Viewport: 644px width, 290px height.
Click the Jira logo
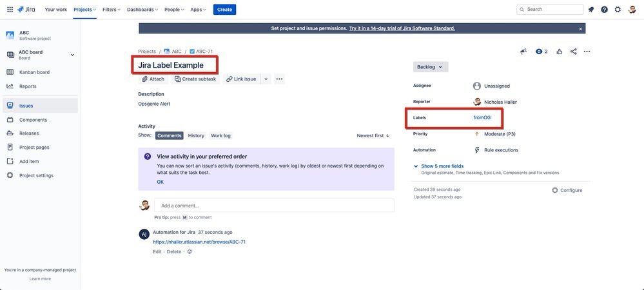[x=26, y=10]
